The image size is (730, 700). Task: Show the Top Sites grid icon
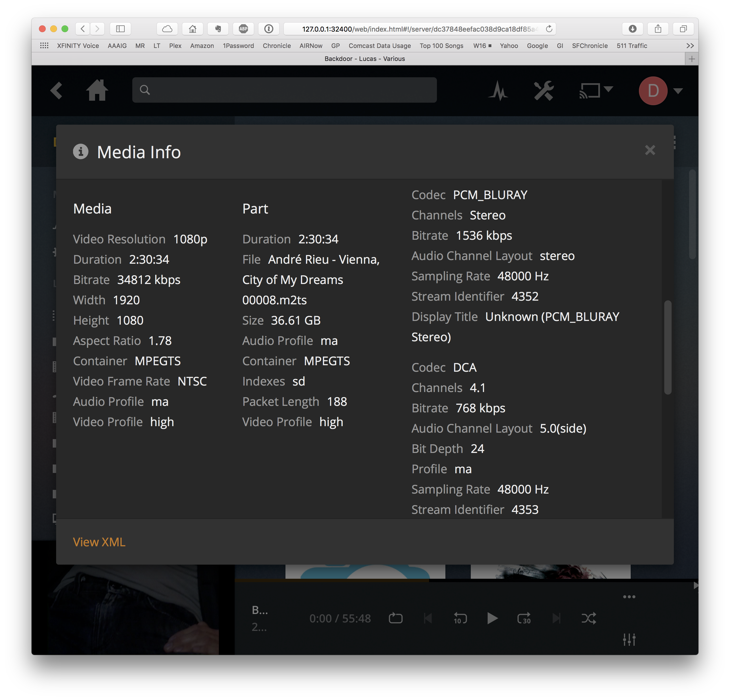pyautogui.click(x=44, y=45)
